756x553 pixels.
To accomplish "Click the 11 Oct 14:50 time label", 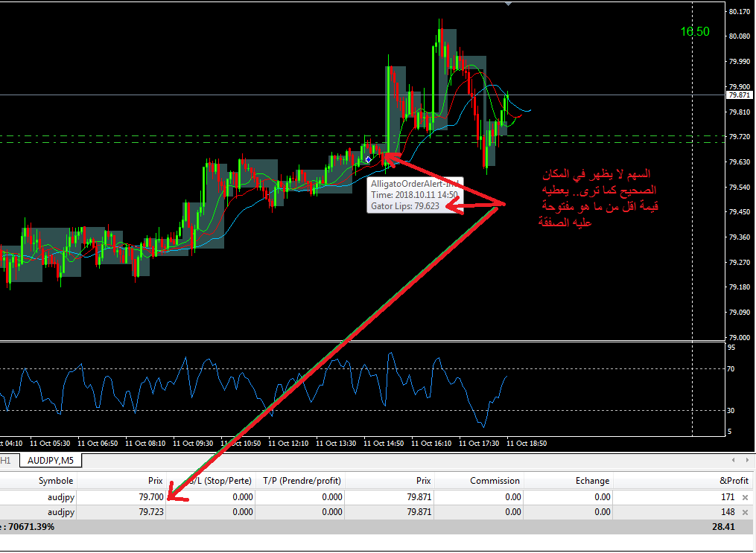I will coord(385,443).
